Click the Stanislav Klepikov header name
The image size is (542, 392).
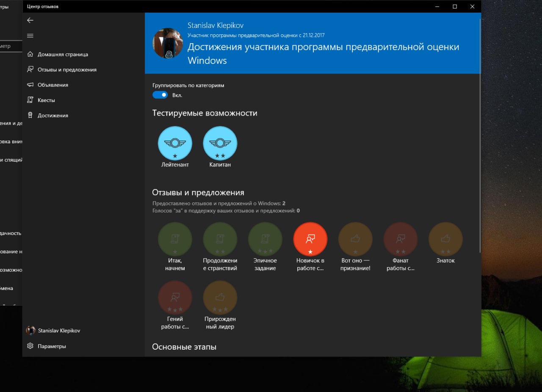(x=216, y=25)
